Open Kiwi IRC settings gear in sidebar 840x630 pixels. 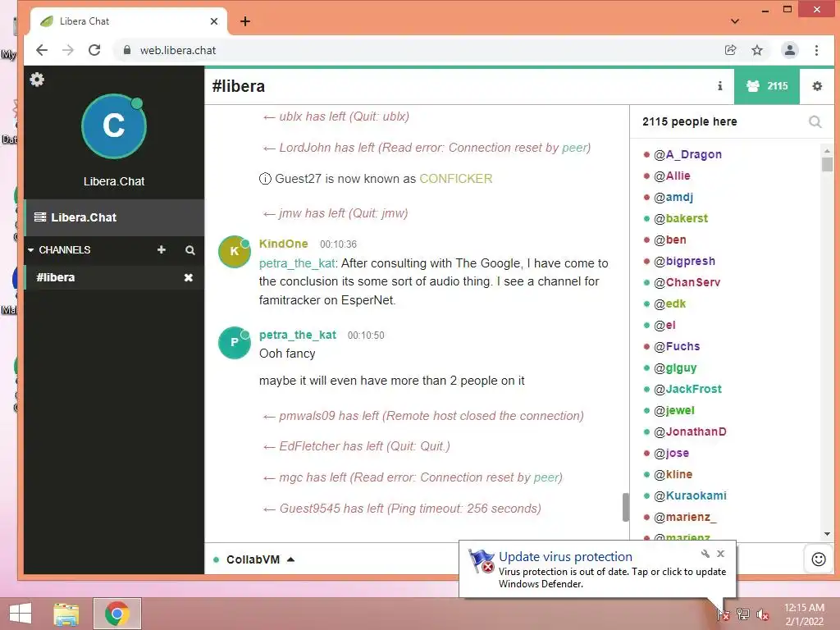pyautogui.click(x=37, y=80)
